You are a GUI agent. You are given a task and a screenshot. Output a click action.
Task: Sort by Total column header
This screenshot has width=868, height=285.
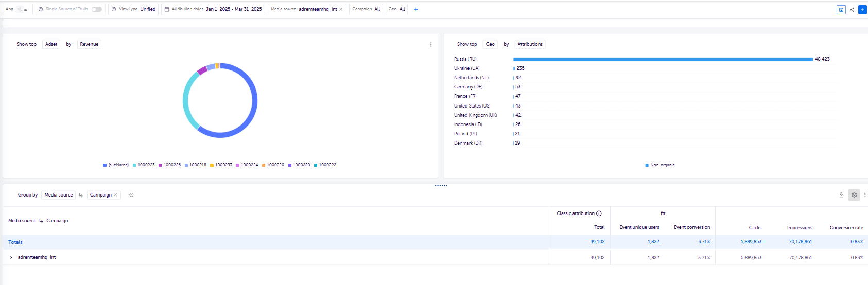(x=599, y=227)
